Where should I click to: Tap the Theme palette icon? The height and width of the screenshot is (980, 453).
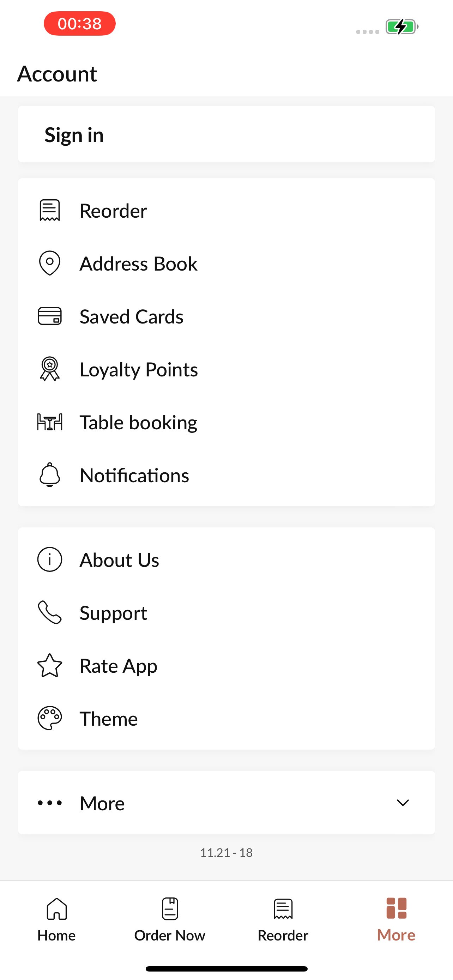[x=50, y=718]
